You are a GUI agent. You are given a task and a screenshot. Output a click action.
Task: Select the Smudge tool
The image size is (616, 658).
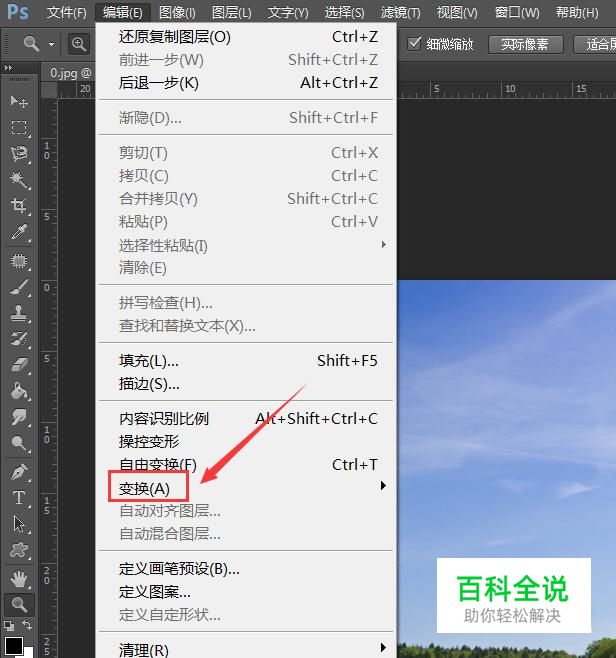[19, 417]
